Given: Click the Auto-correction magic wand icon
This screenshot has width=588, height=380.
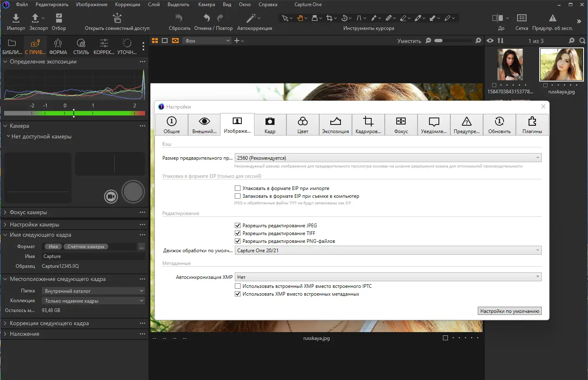Looking at the screenshot, I should pos(251,18).
